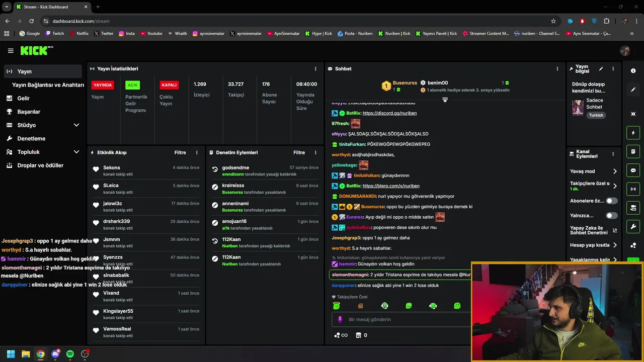Click the Kick logo in the header
Screen dimensions: 644x362
(36, 50)
